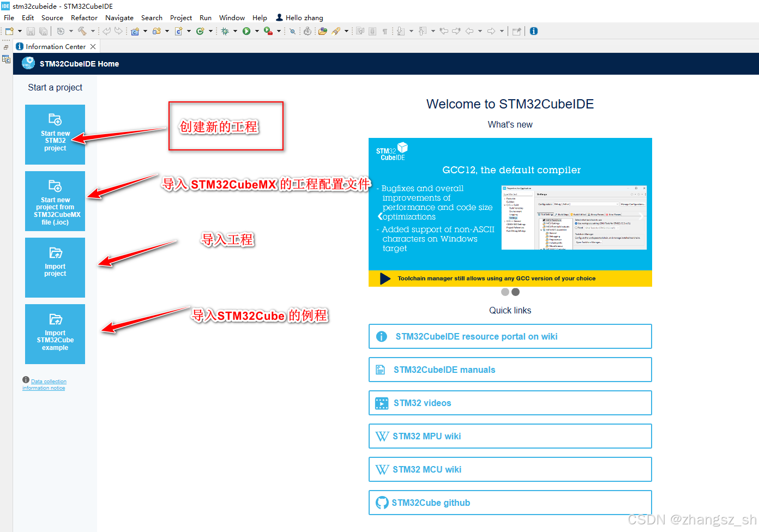Click Start new project from STM32CubeMX file
Image resolution: width=759 pixels, height=532 pixels.
point(55,201)
